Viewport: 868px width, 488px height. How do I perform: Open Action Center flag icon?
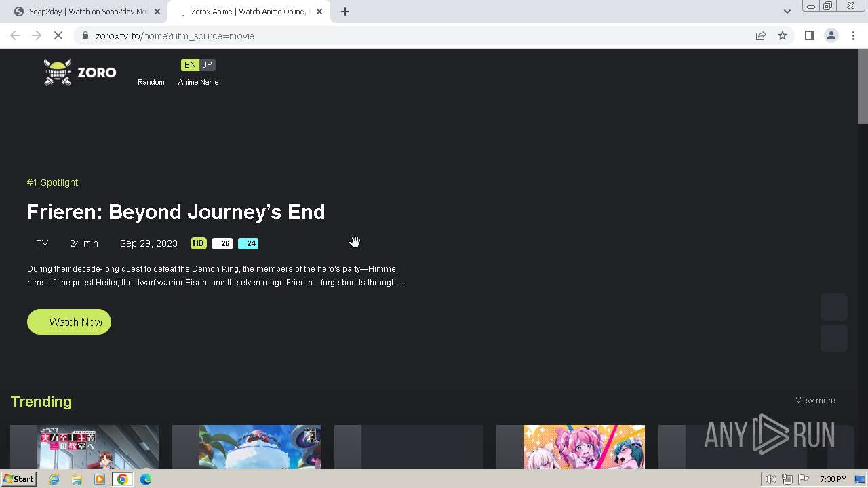803,479
